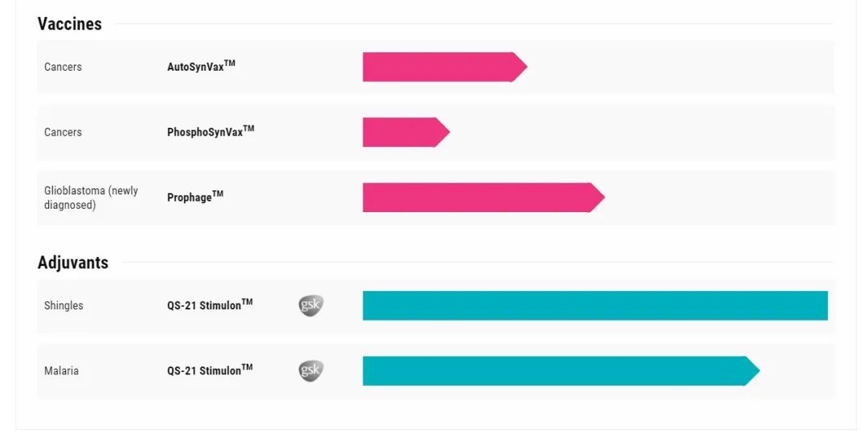The image size is (868, 442).
Task: Click the Shingles teal progress bar
Action: 595,305
